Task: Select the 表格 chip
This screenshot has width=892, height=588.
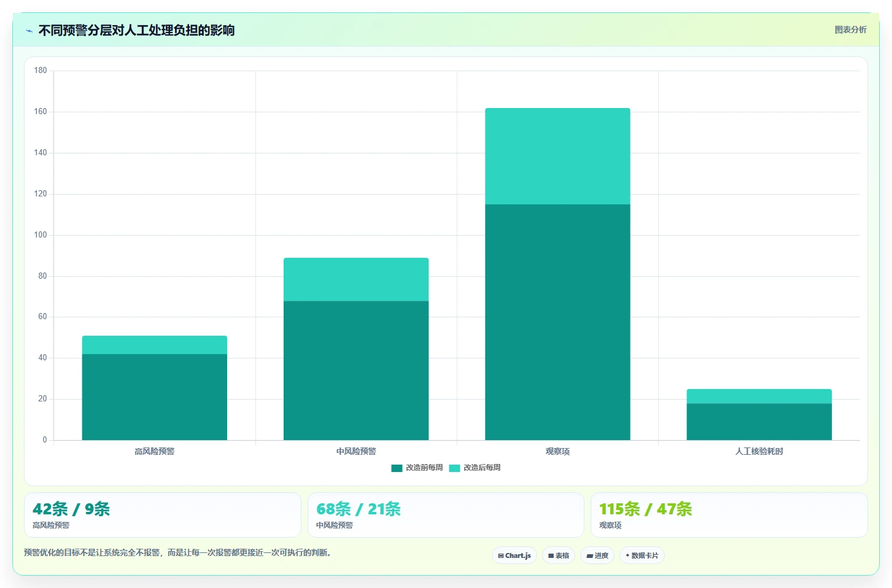Action: (559, 555)
